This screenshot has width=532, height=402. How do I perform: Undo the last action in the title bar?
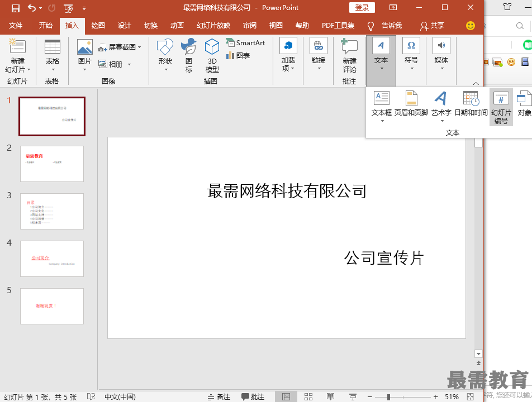click(x=31, y=8)
